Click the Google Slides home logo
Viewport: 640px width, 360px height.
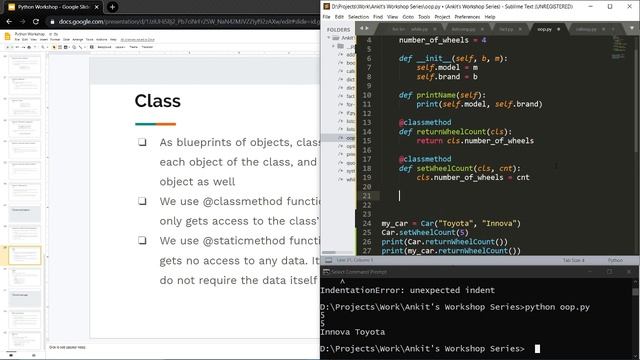[7, 37]
